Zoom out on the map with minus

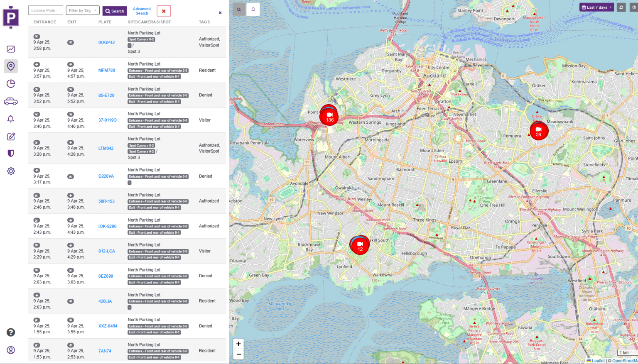click(238, 354)
